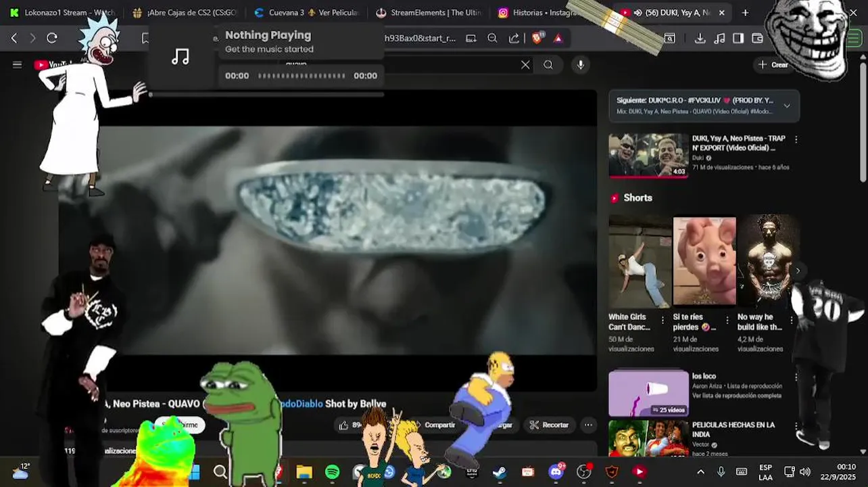The height and width of the screenshot is (487, 868).
Task: Open Spotify from the taskbar
Action: coord(332,472)
